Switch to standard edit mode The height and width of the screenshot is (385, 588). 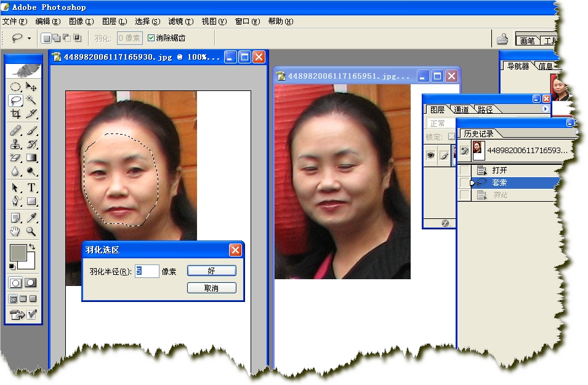coord(15,283)
